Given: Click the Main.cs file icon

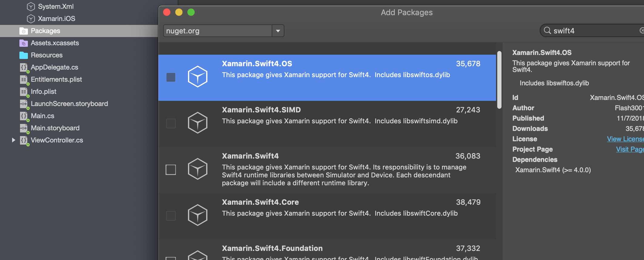Looking at the screenshot, I should click(24, 116).
